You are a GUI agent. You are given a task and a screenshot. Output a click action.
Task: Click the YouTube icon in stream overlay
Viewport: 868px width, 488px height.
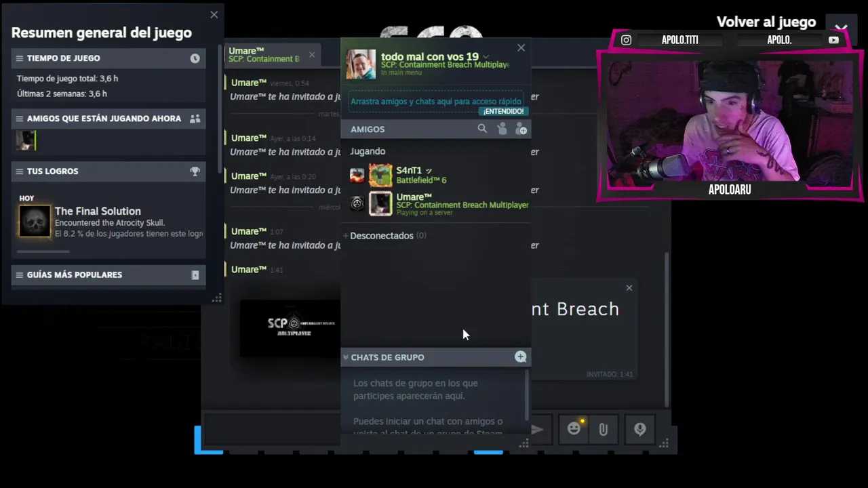pyautogui.click(x=833, y=40)
